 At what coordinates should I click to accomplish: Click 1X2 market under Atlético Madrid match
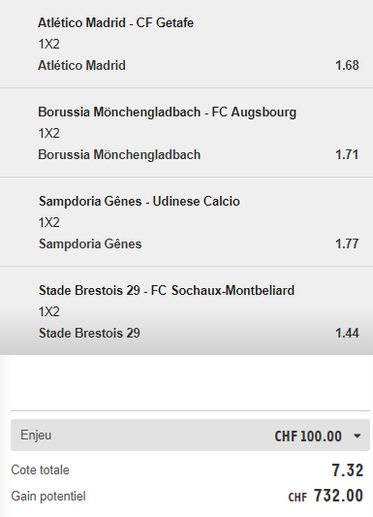click(x=49, y=44)
